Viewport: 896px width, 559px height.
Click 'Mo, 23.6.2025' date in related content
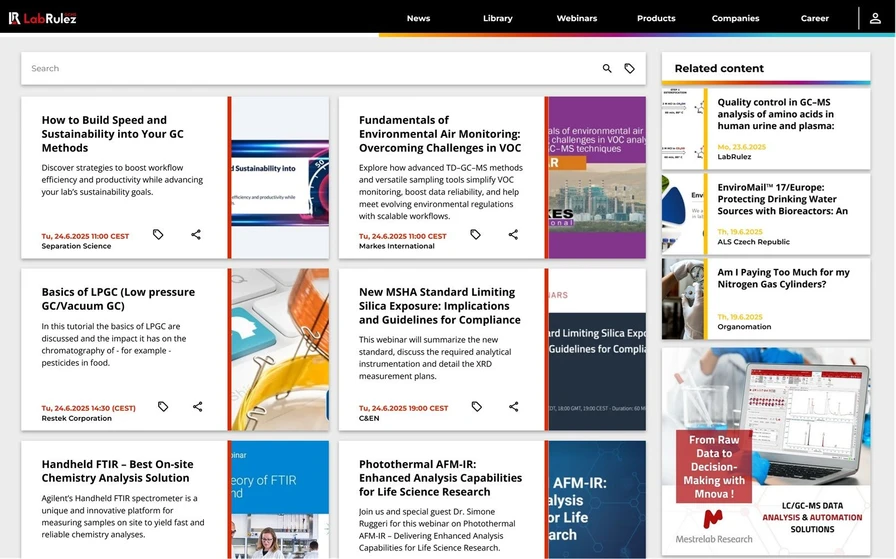pos(741,147)
